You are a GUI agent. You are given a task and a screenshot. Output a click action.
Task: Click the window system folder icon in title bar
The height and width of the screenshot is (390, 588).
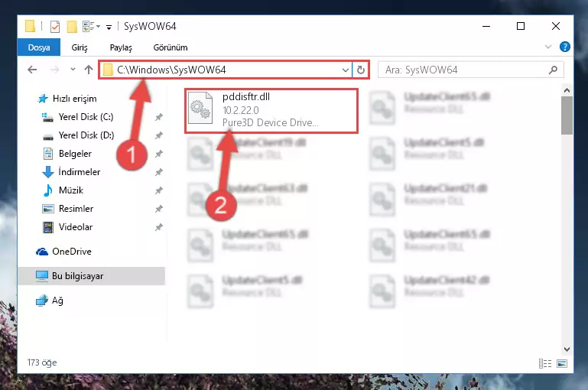click(x=31, y=27)
